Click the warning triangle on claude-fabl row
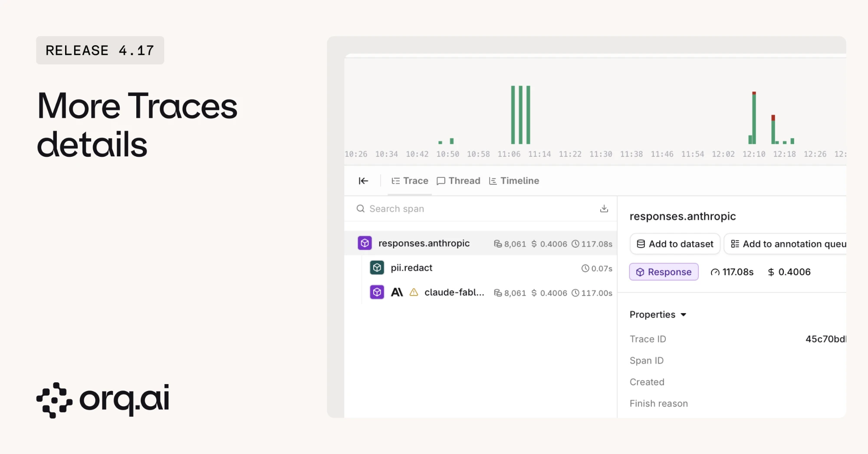Viewport: 868px width, 454px height. (x=414, y=292)
